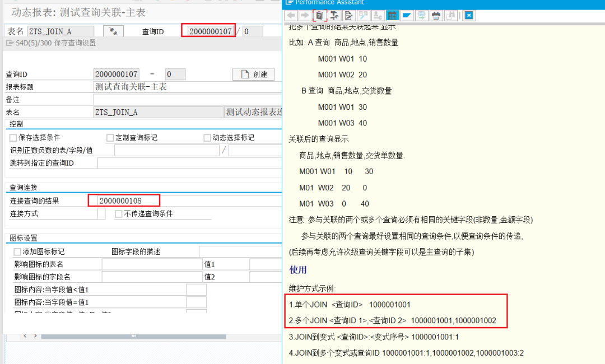Click the variant number field after slash
Screen dimensions: 605x364
pos(253,31)
